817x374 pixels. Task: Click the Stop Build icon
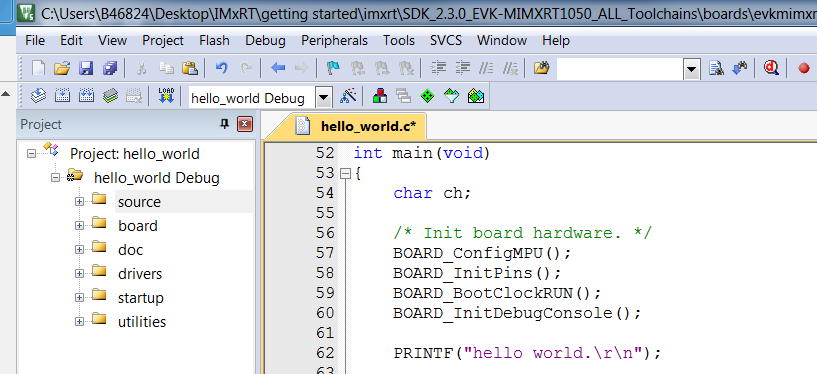(134, 96)
